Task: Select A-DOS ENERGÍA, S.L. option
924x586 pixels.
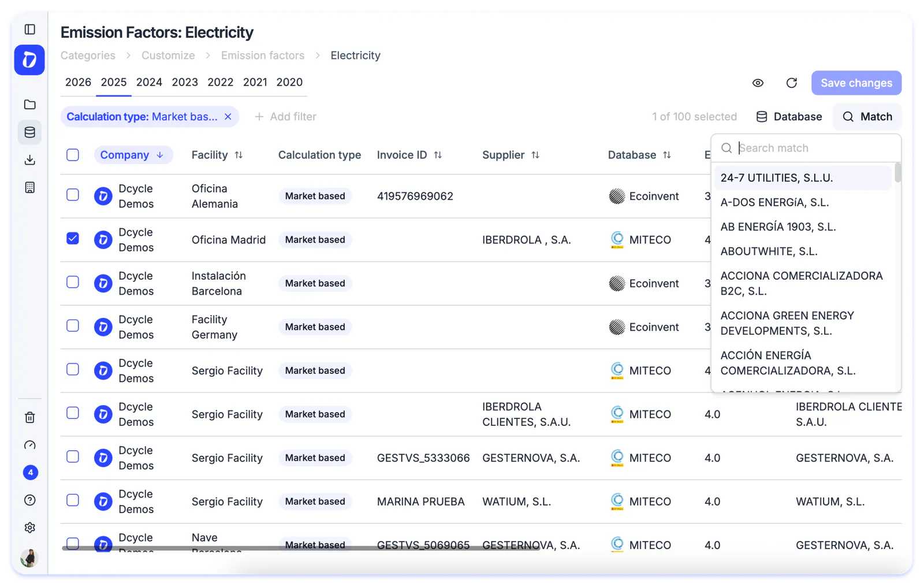Action: pyautogui.click(x=803, y=202)
